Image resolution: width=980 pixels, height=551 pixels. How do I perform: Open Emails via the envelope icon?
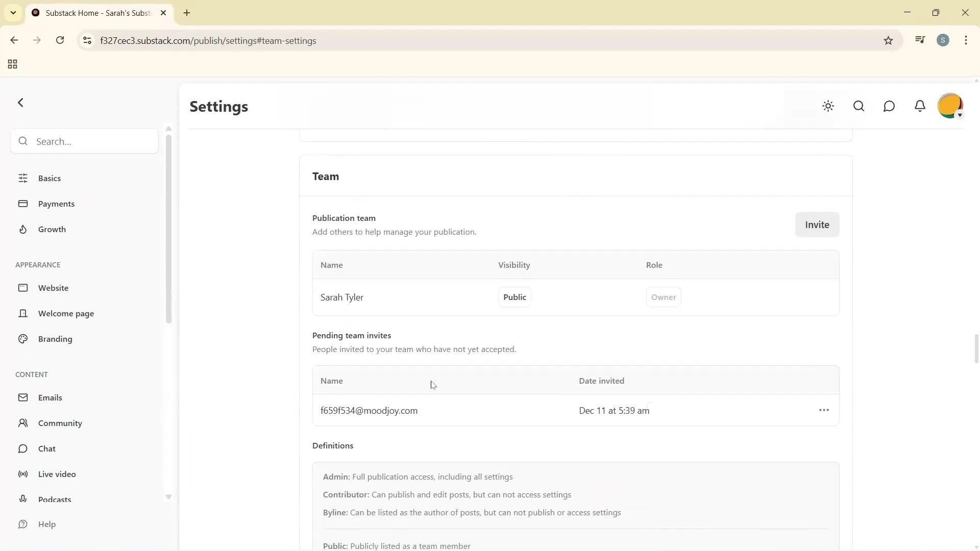[x=23, y=397]
